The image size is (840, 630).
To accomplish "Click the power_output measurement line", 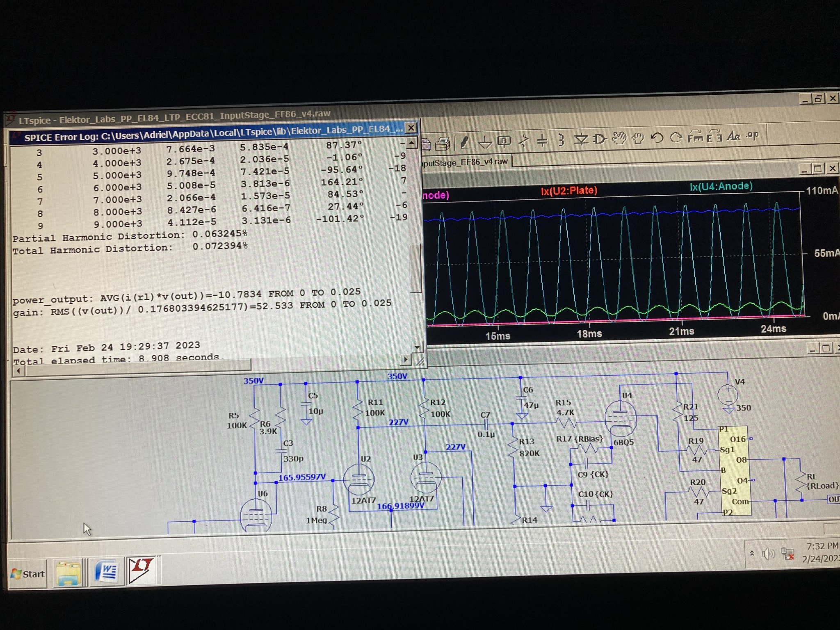I will click(x=187, y=295).
